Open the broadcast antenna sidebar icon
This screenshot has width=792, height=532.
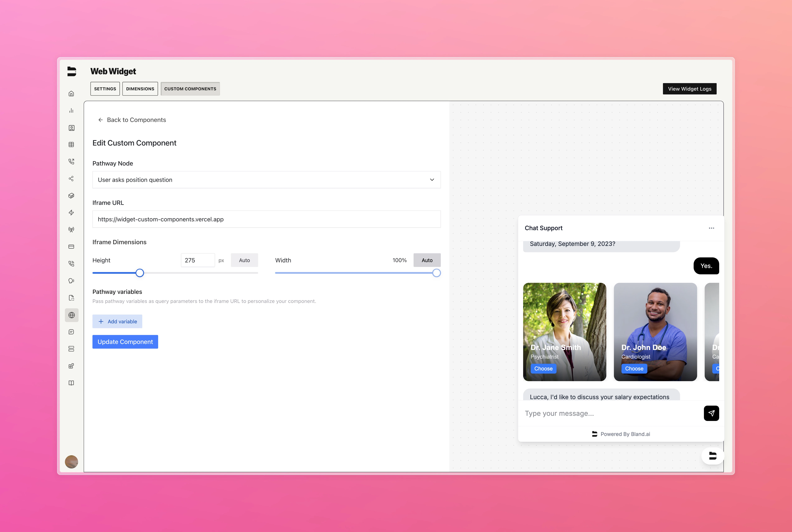coord(71,230)
